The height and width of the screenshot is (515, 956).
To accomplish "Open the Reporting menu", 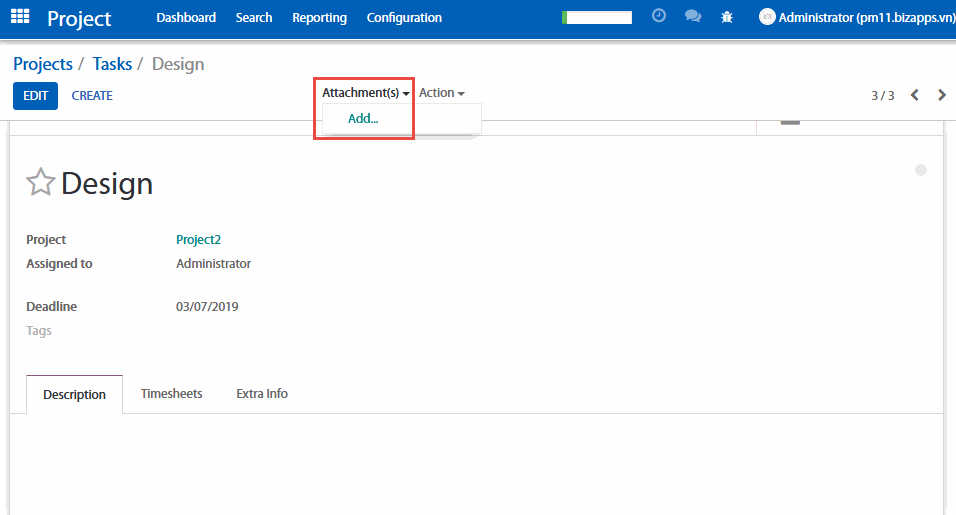I will 319,18.
